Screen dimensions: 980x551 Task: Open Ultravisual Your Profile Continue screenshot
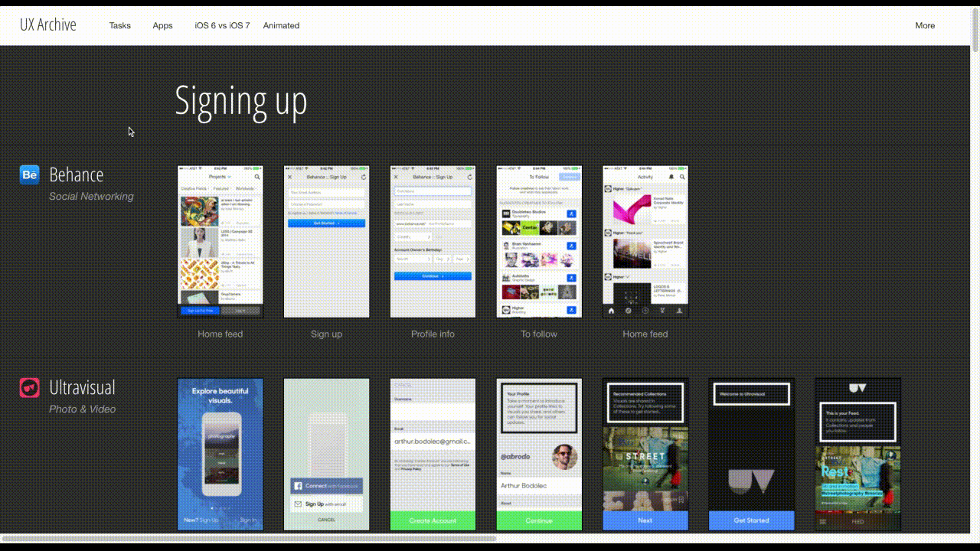[x=539, y=454]
